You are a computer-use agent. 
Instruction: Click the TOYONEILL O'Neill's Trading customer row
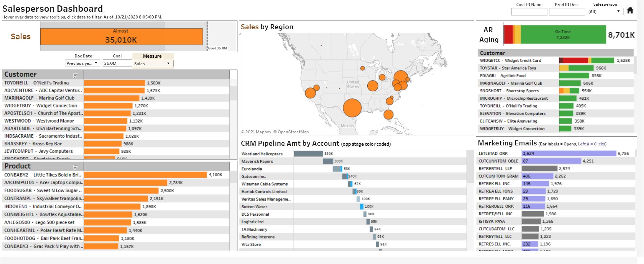[x=116, y=83]
